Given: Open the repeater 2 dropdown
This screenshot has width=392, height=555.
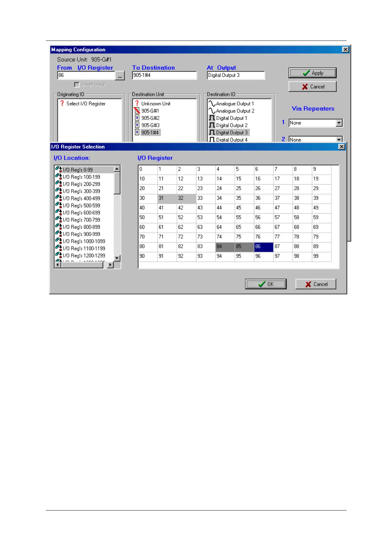Looking at the screenshot, I should (339, 139).
